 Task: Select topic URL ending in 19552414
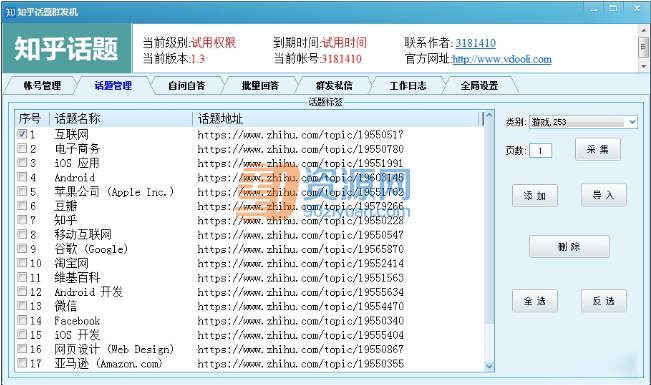coord(300,263)
